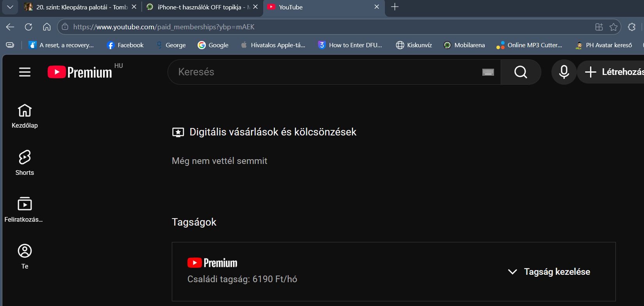Open the Kiskunvíz bookmark
The width and height of the screenshot is (644, 306).
click(414, 45)
